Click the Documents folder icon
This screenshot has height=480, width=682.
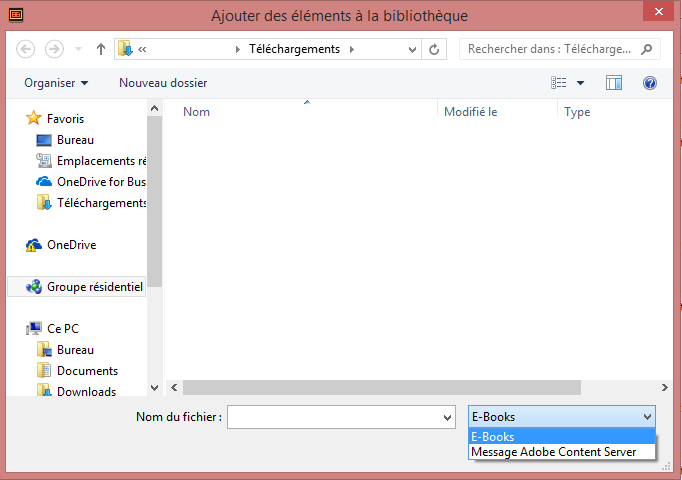[43, 370]
